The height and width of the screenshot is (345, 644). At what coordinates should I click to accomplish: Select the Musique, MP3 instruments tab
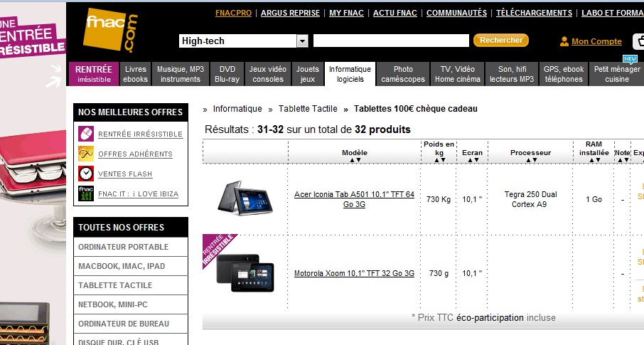[181, 74]
